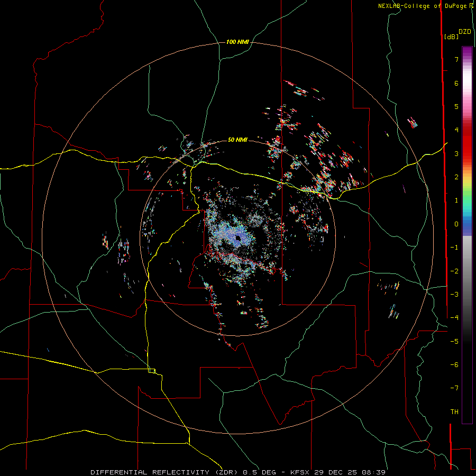Viewport: 476px width, 476px height.
Task: Click the 50 NMI range ring label
Action: click(x=237, y=140)
